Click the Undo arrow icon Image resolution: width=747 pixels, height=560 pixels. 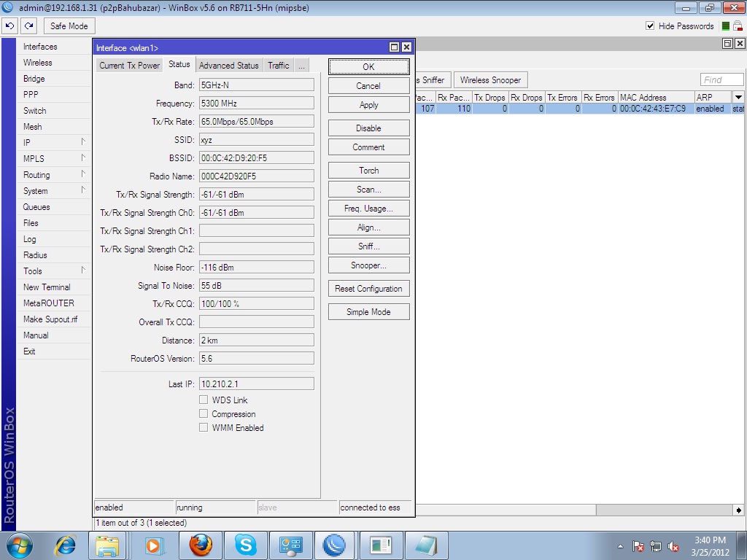(9, 26)
